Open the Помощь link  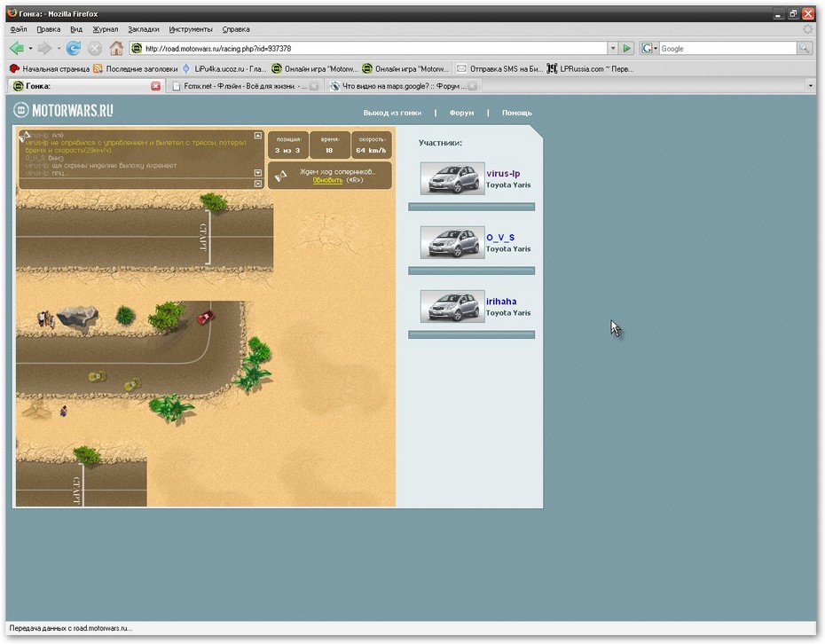pyautogui.click(x=516, y=113)
